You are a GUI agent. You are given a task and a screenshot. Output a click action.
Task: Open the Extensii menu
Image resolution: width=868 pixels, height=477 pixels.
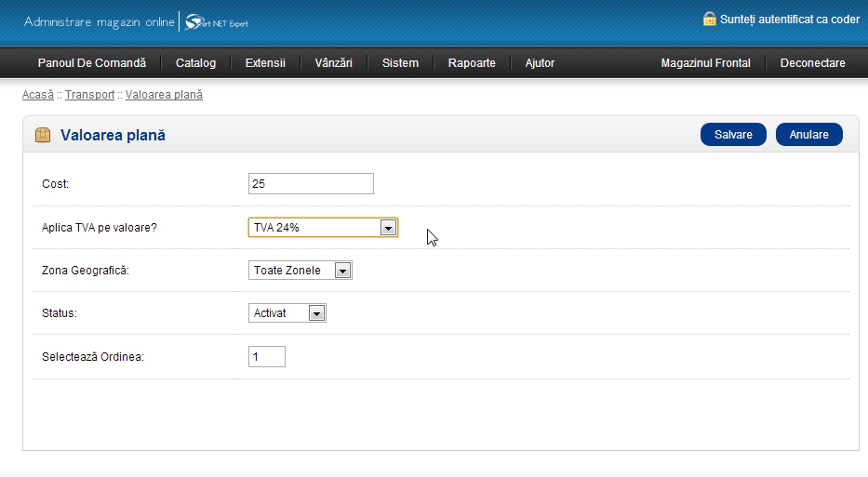265,63
